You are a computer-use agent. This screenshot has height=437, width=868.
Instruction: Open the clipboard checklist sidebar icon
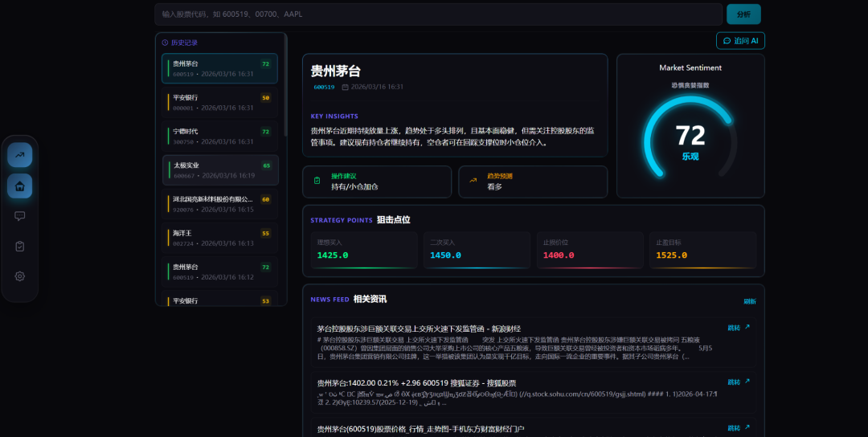(x=20, y=246)
